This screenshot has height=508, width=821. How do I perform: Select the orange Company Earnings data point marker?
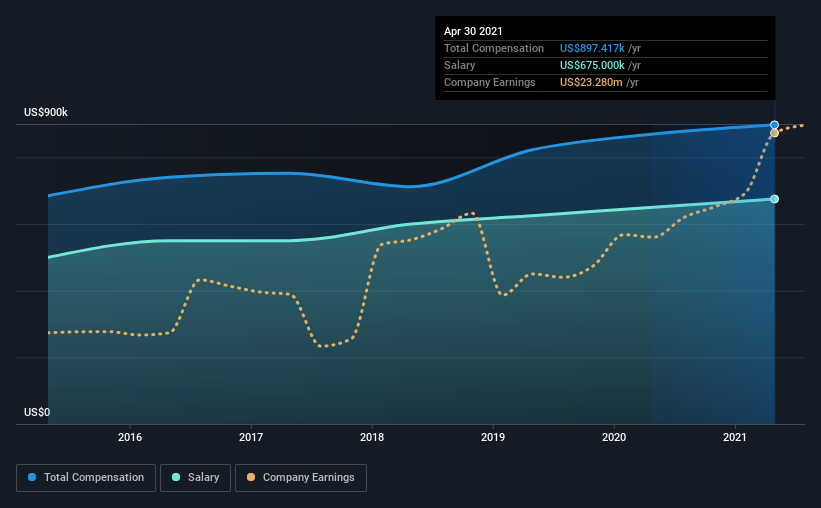(774, 133)
